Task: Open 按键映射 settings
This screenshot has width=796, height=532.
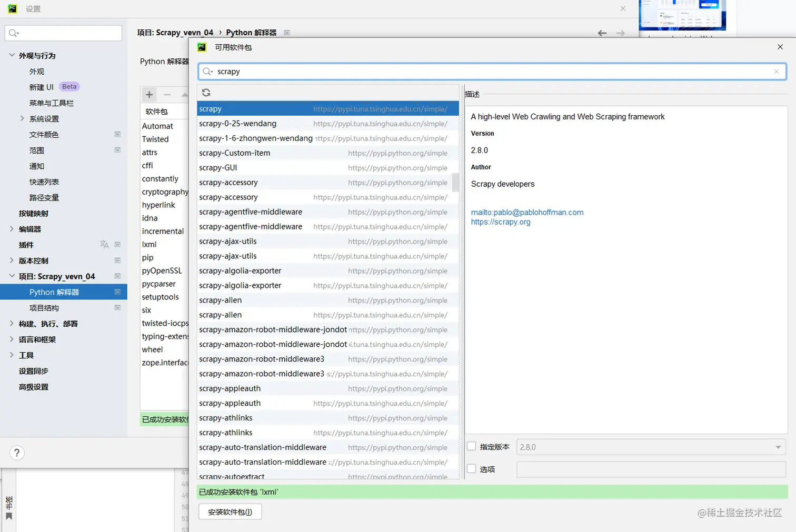Action: (x=34, y=214)
